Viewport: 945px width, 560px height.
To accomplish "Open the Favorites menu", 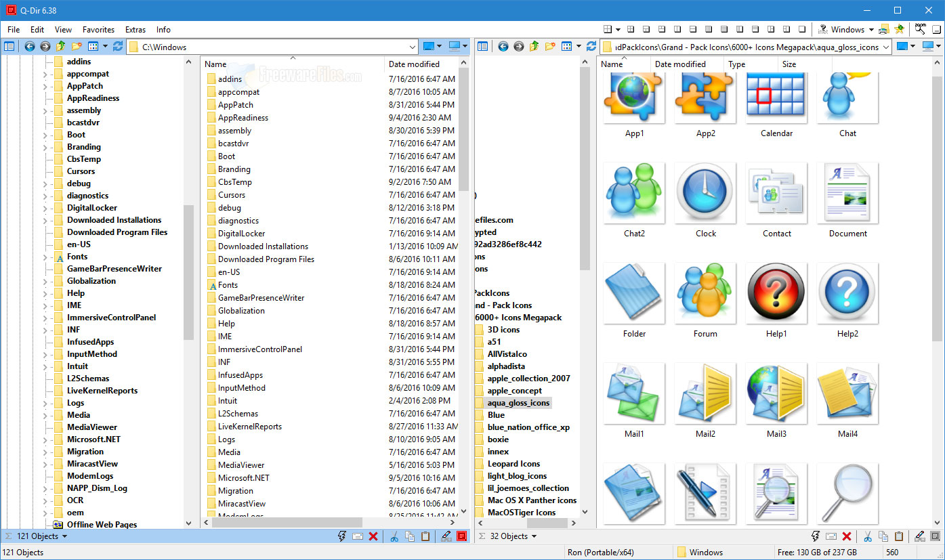I will (x=98, y=29).
